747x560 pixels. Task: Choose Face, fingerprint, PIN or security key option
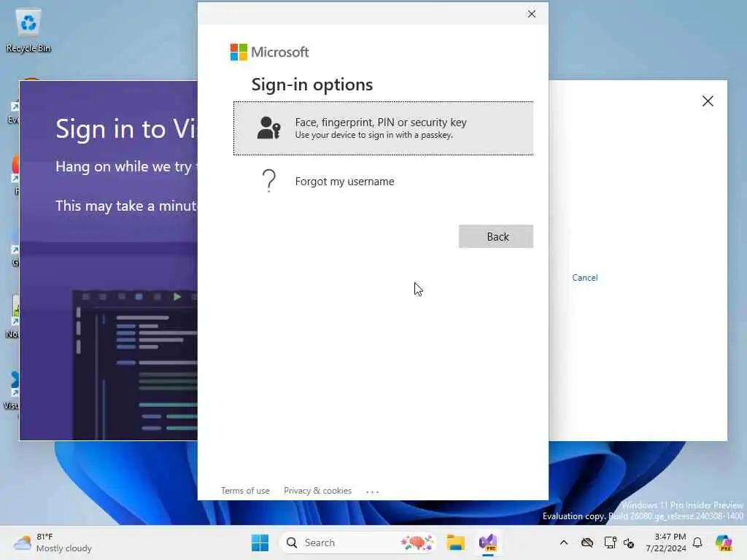pos(383,128)
